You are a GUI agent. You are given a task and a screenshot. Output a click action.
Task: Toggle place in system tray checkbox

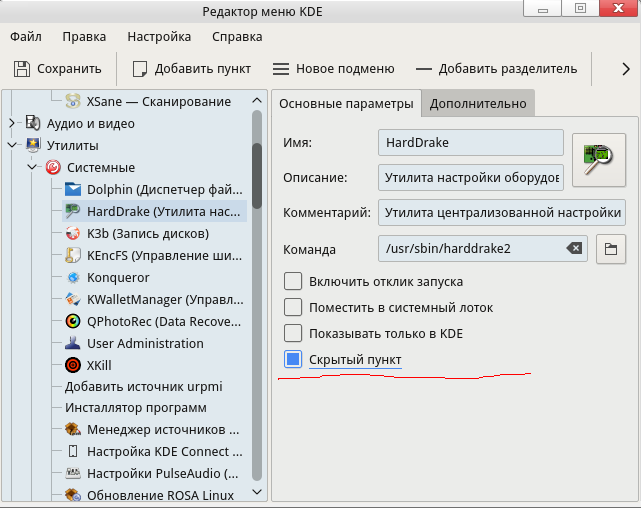[293, 307]
